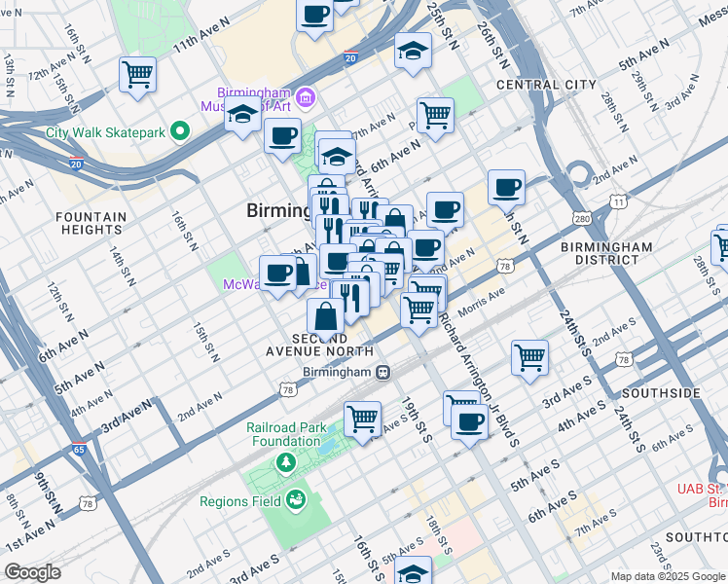This screenshot has height=584, width=728.
Task: Click the UAB St. hospital label
Action: pyautogui.click(x=702, y=495)
